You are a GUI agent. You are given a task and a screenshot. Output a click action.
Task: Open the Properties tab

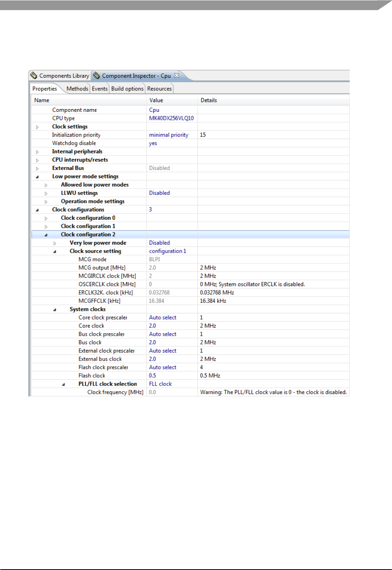pos(45,89)
